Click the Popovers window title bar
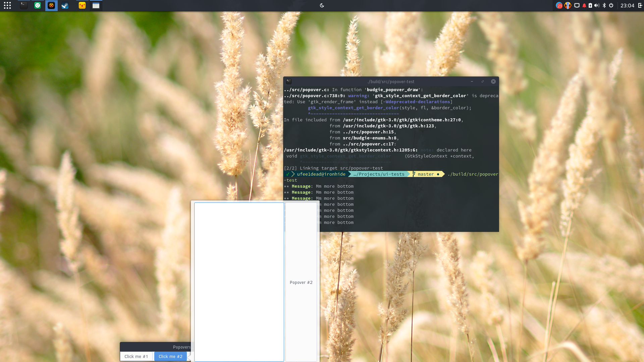Viewport: 644px width, 362px height. click(155, 347)
